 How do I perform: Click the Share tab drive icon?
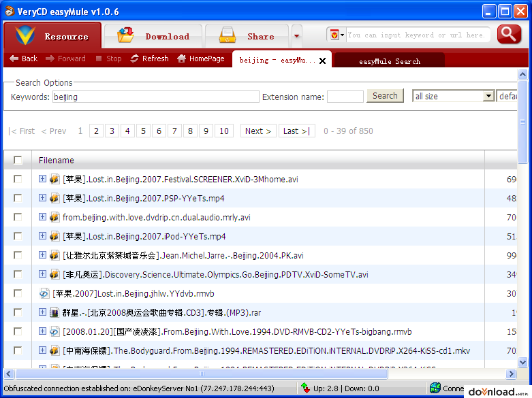point(227,35)
